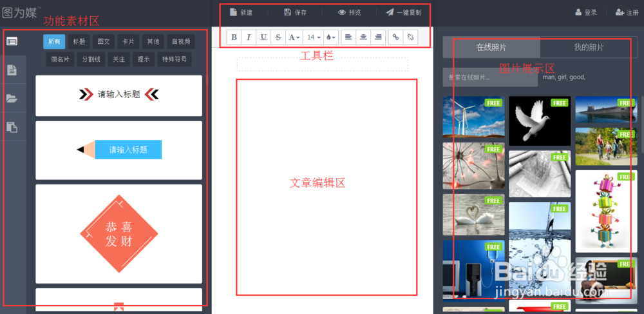Select the 图文 category filter
644x314 pixels.
(104, 41)
